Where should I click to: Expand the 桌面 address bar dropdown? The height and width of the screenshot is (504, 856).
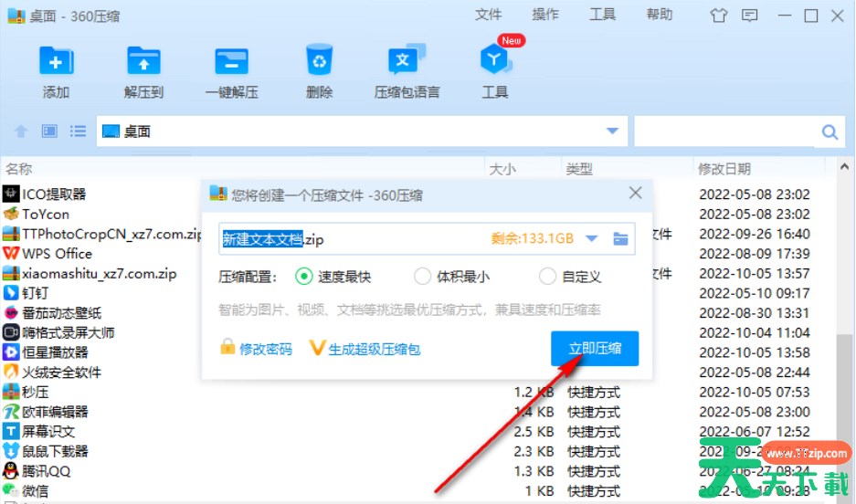pos(611,131)
